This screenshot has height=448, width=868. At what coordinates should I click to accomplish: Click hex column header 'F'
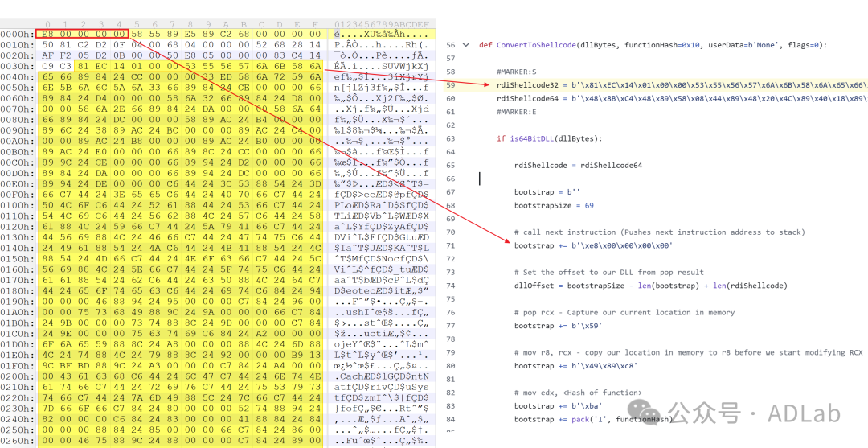[x=316, y=24]
